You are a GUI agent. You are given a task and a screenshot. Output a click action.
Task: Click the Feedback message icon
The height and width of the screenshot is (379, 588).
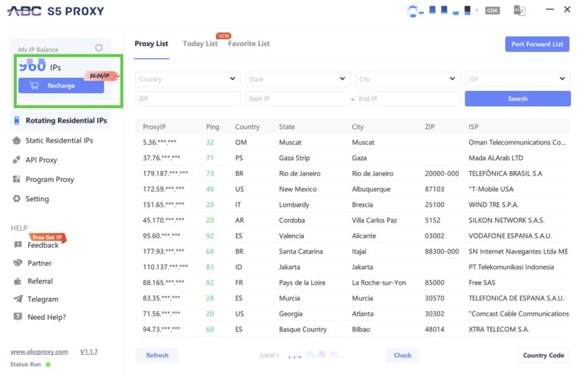[x=18, y=245]
